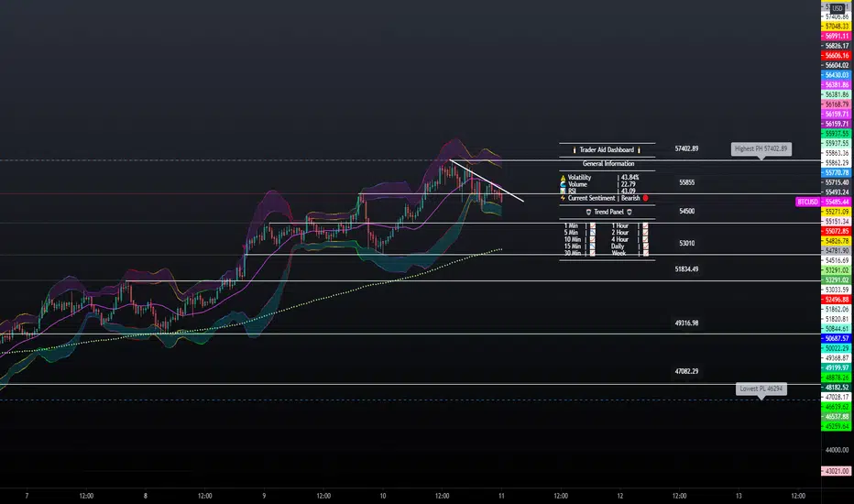Click date 8 on the time axis
The image size is (854, 504).
pyautogui.click(x=146, y=496)
